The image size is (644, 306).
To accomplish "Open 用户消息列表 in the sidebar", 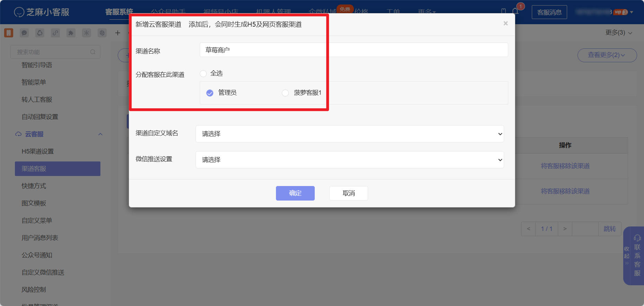I will 40,238.
